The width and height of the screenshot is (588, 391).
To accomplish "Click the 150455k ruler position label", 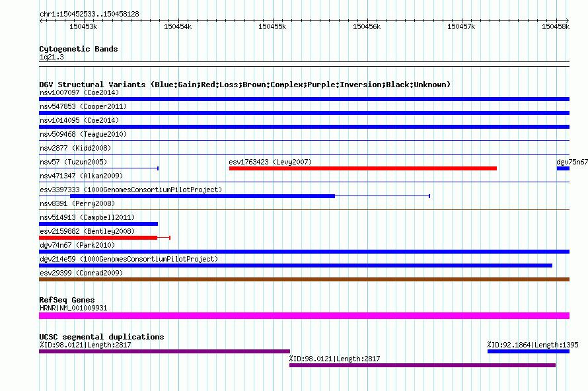I will point(272,26).
